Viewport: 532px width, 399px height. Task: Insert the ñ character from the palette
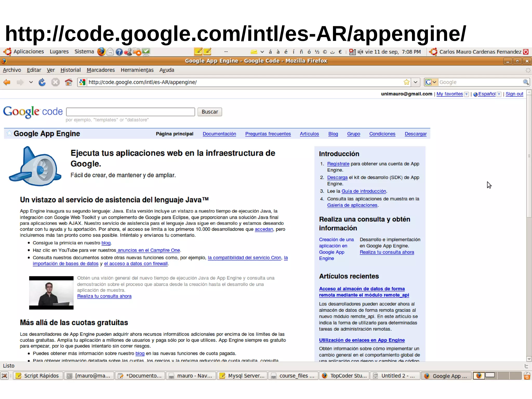pos(301,52)
